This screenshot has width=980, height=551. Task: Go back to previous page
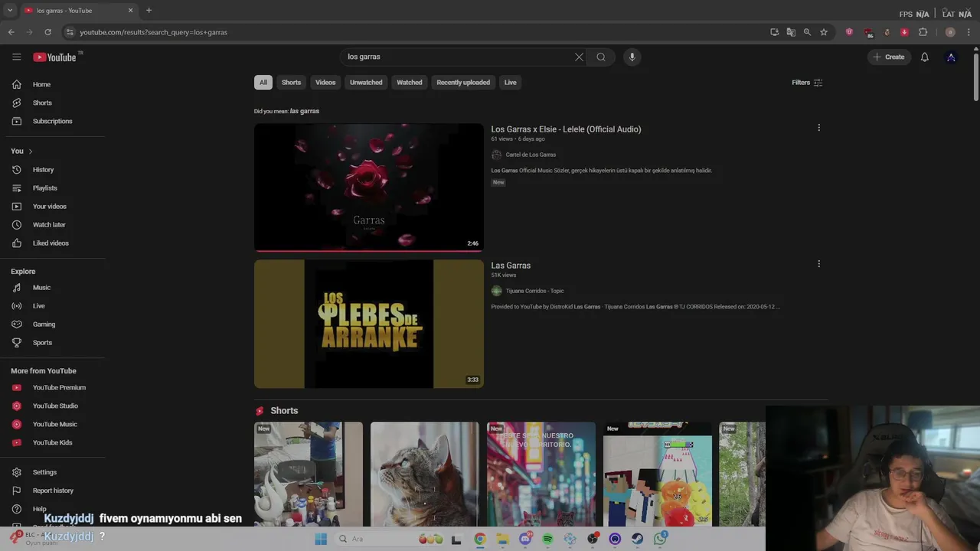[x=11, y=32]
